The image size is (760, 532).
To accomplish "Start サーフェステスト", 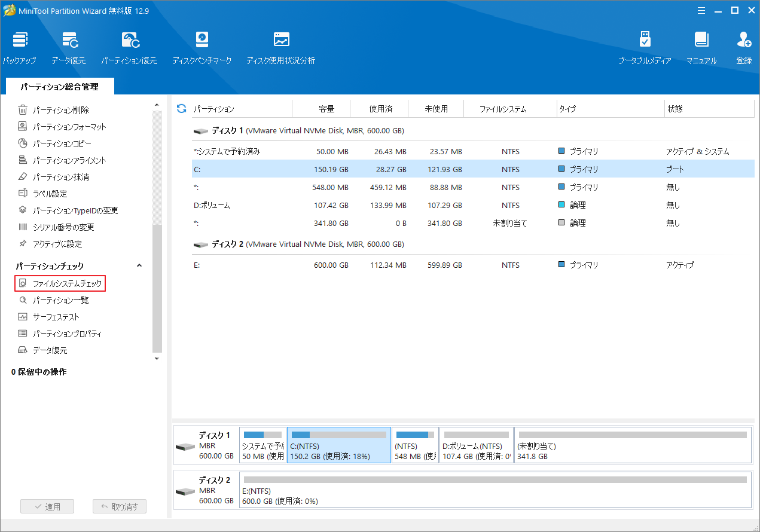I will (x=48, y=317).
